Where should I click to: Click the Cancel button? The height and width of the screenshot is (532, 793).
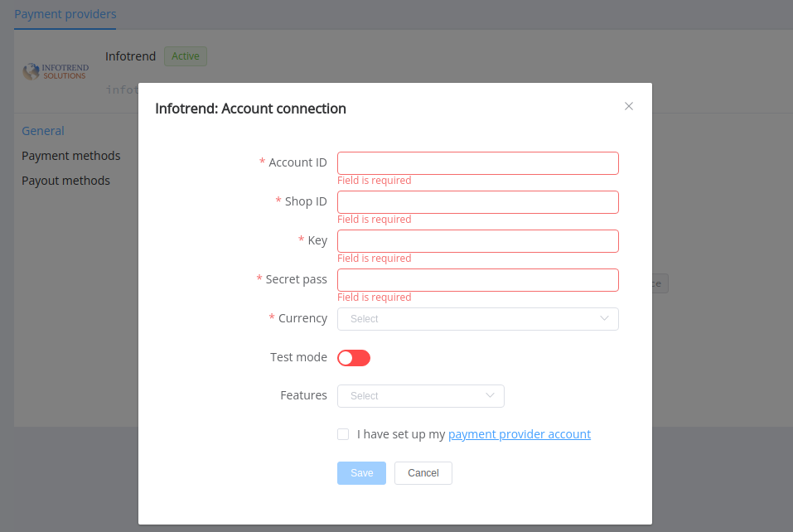click(423, 473)
